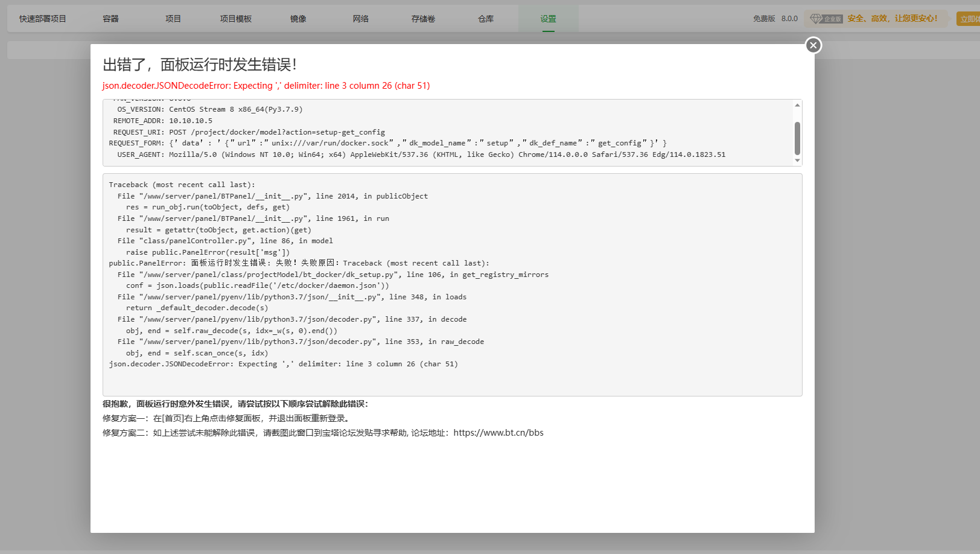Click the USER_AGENT Mozilla line
Viewport: 980px width, 554px height.
pos(421,154)
